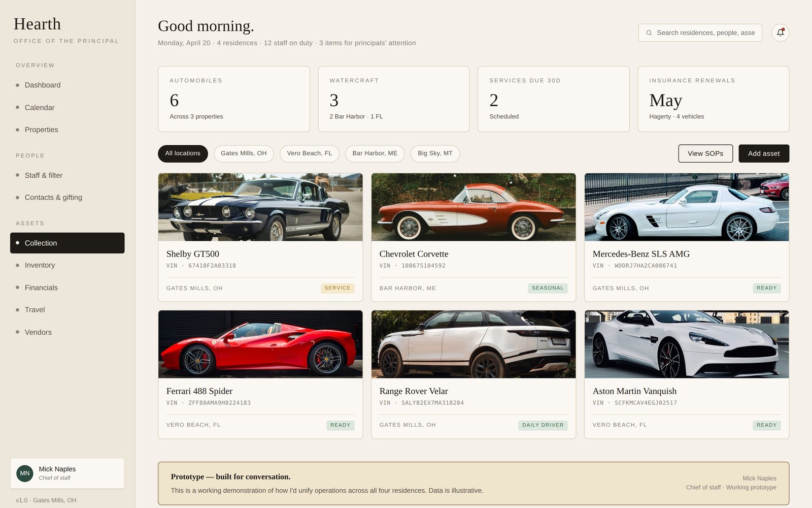This screenshot has height=508, width=812.
Task: Open the Watercraft summary card
Action: click(x=394, y=99)
